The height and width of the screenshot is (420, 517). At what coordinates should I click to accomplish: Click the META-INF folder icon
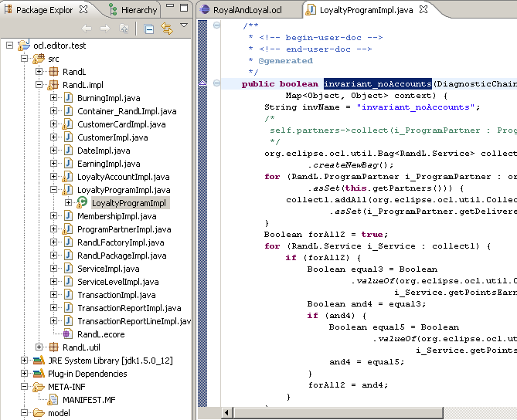pyautogui.click(x=38, y=387)
